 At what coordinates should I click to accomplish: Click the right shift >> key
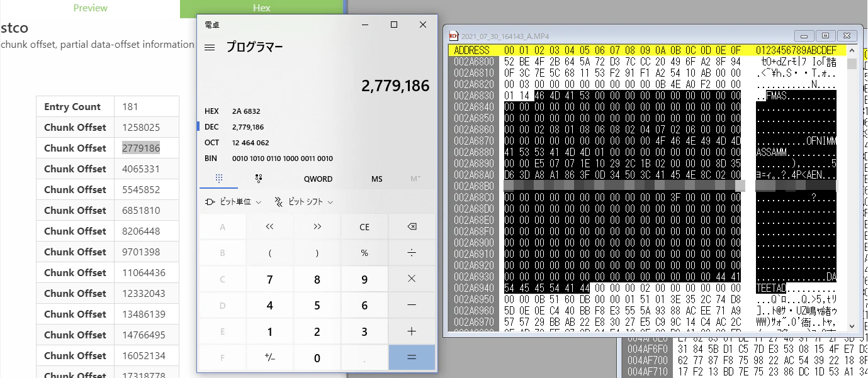(317, 227)
